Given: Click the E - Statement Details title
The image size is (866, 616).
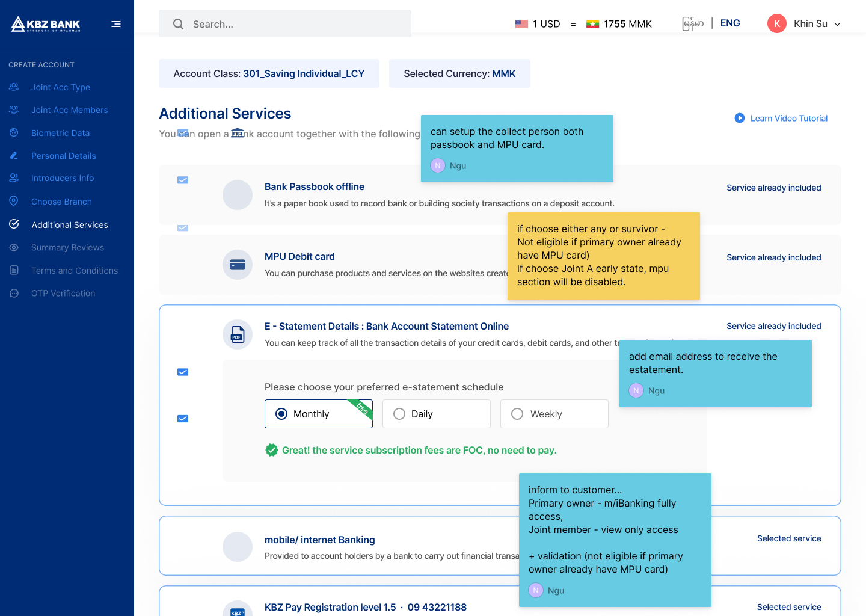Looking at the screenshot, I should 387,326.
